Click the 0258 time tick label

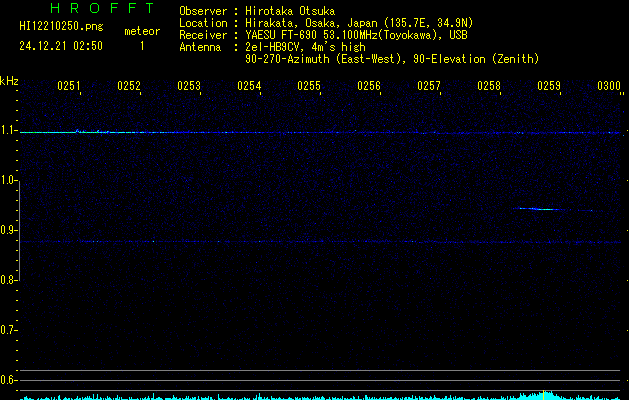(x=489, y=85)
